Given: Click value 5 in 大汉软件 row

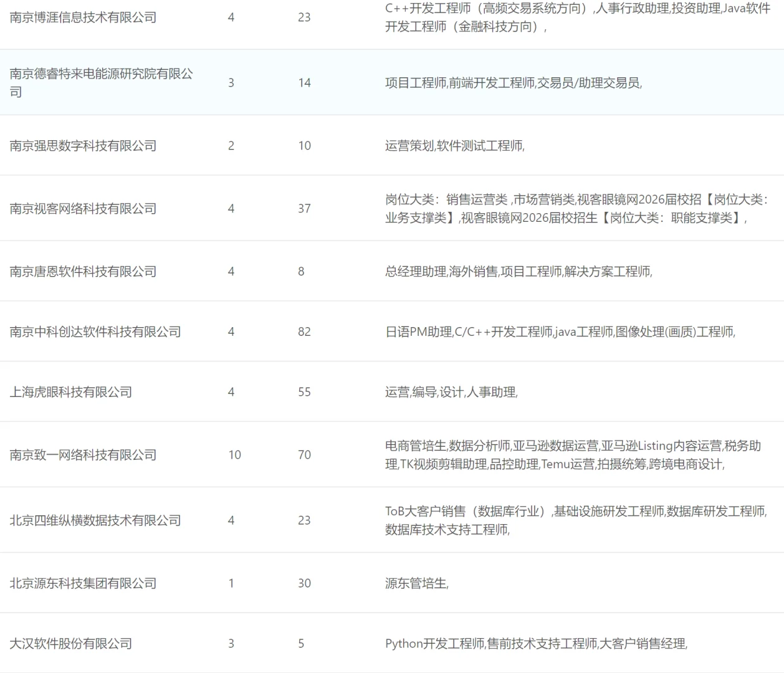Looking at the screenshot, I should (301, 644).
